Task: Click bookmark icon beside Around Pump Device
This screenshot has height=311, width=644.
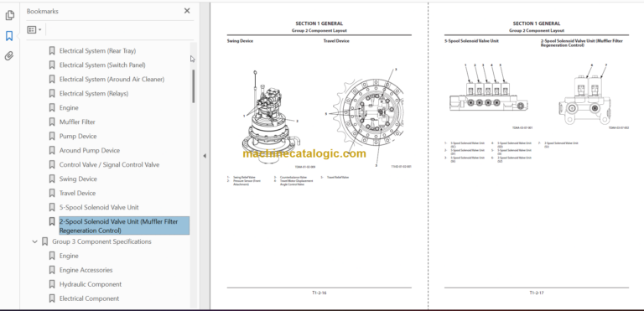Action: tap(52, 150)
